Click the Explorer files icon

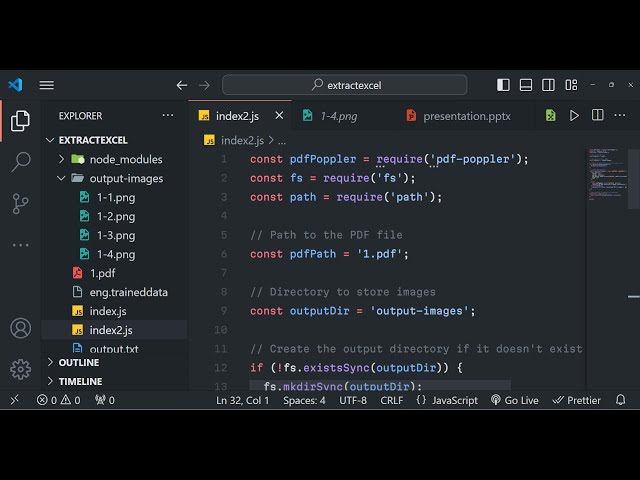[x=20, y=121]
